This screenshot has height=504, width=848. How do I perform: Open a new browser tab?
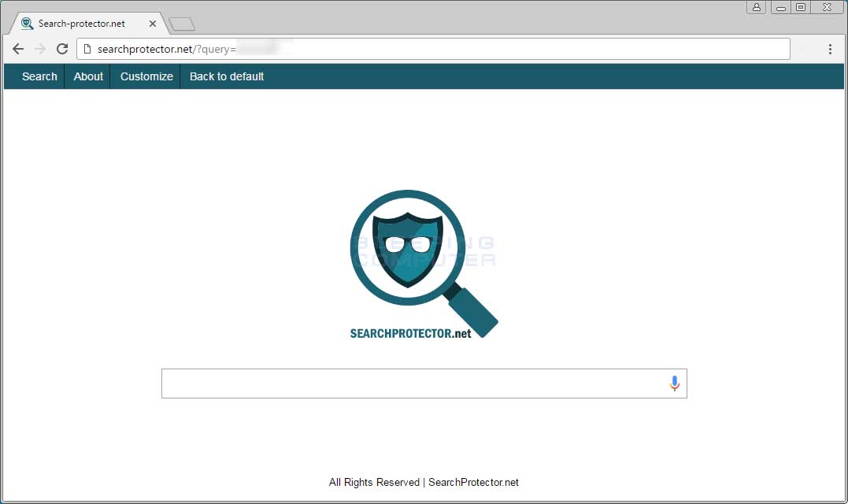pyautogui.click(x=181, y=23)
